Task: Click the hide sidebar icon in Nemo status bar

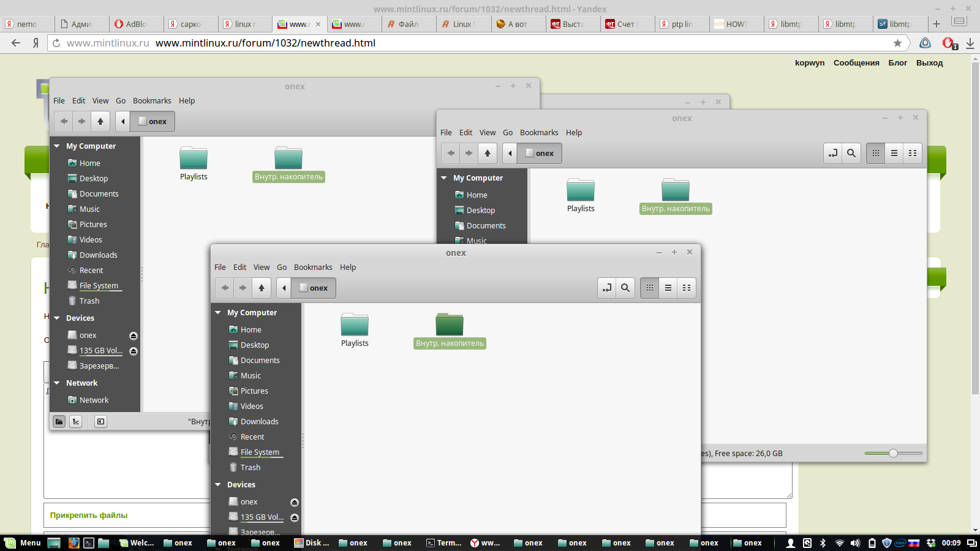Action: click(x=100, y=421)
